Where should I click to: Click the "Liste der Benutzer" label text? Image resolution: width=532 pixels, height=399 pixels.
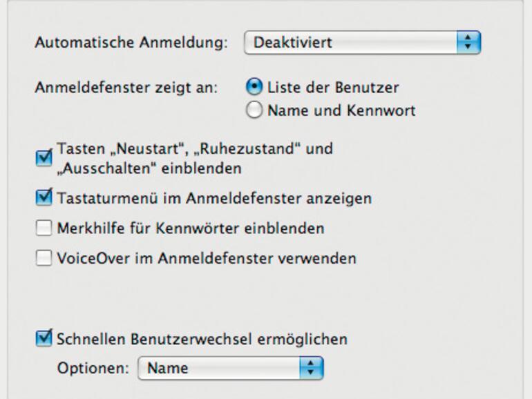[333, 88]
